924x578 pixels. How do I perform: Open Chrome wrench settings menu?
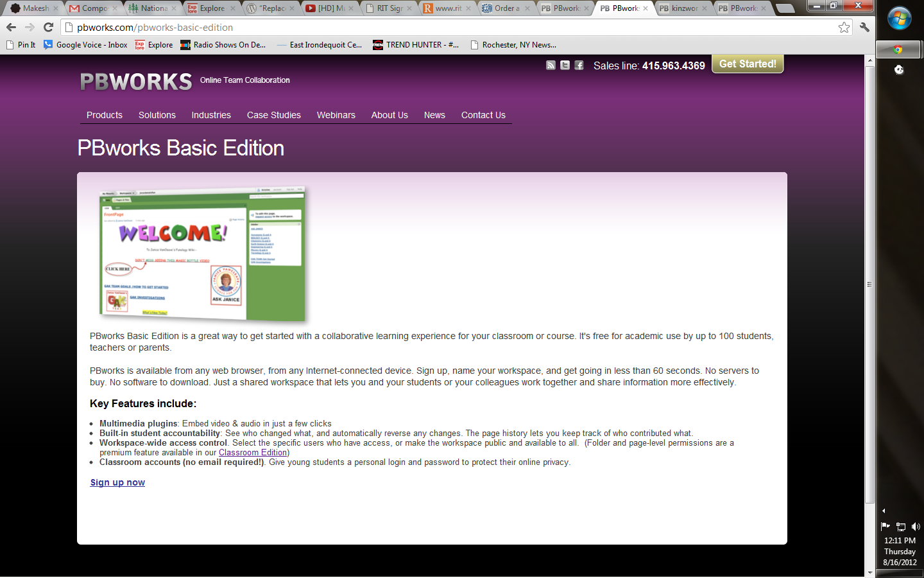864,27
